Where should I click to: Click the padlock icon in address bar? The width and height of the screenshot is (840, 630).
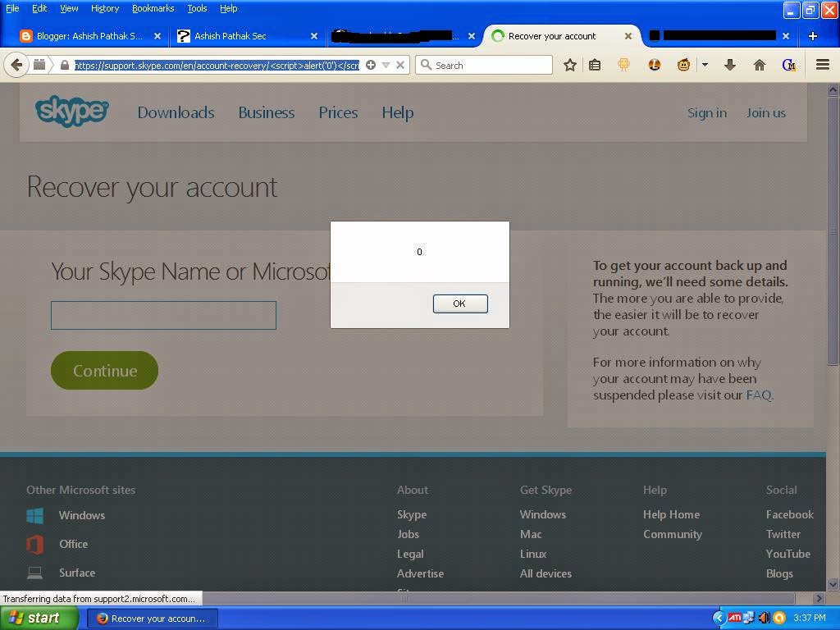[x=65, y=66]
